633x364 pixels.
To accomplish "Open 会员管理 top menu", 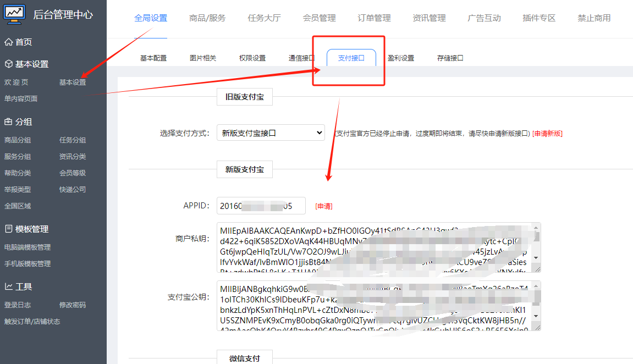I will coord(319,18).
